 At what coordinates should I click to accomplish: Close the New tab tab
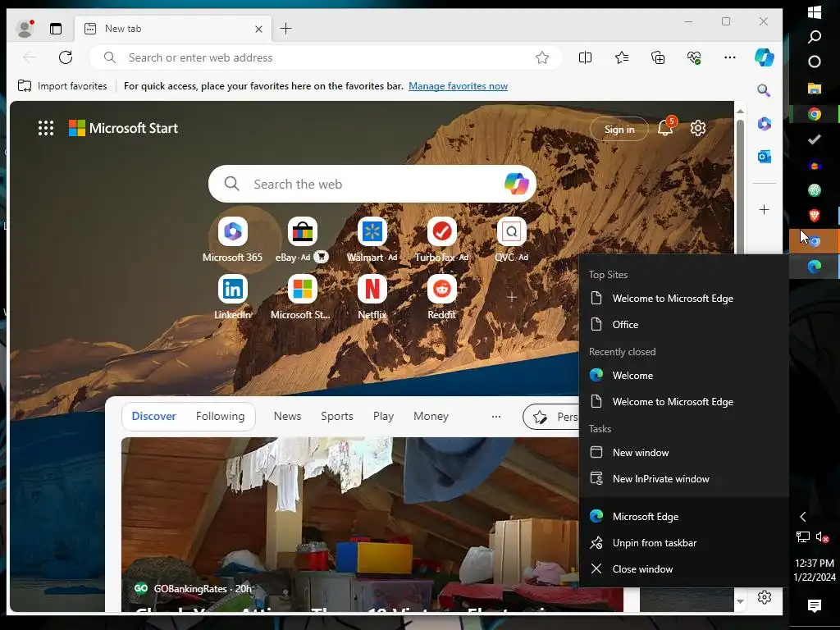258,29
